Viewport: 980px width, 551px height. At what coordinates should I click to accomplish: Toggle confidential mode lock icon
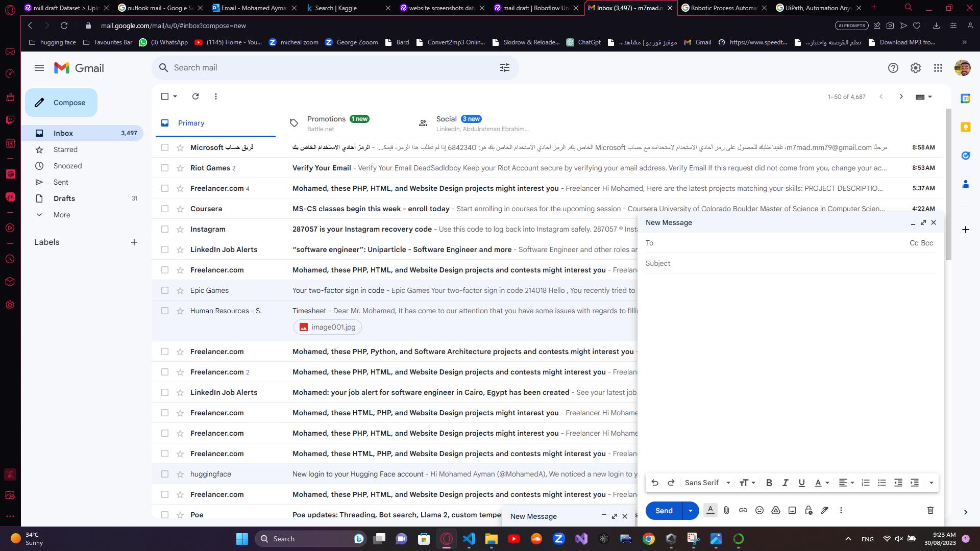tap(808, 510)
